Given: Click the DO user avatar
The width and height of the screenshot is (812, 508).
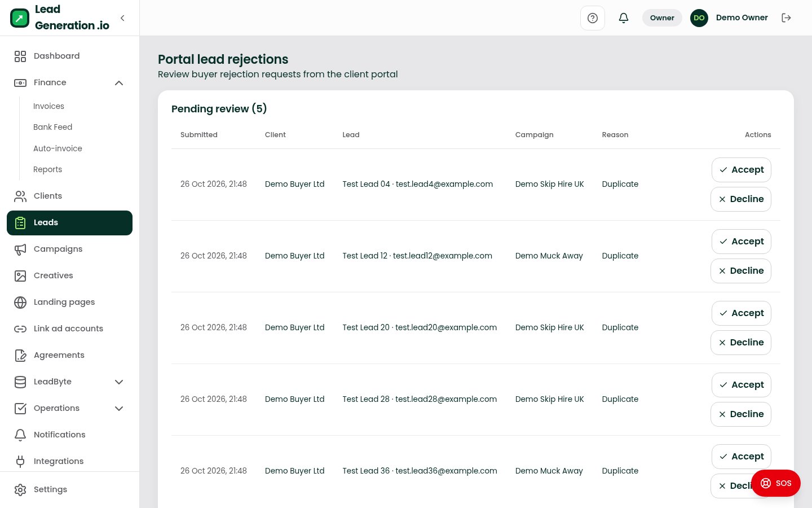Looking at the screenshot, I should pyautogui.click(x=699, y=18).
